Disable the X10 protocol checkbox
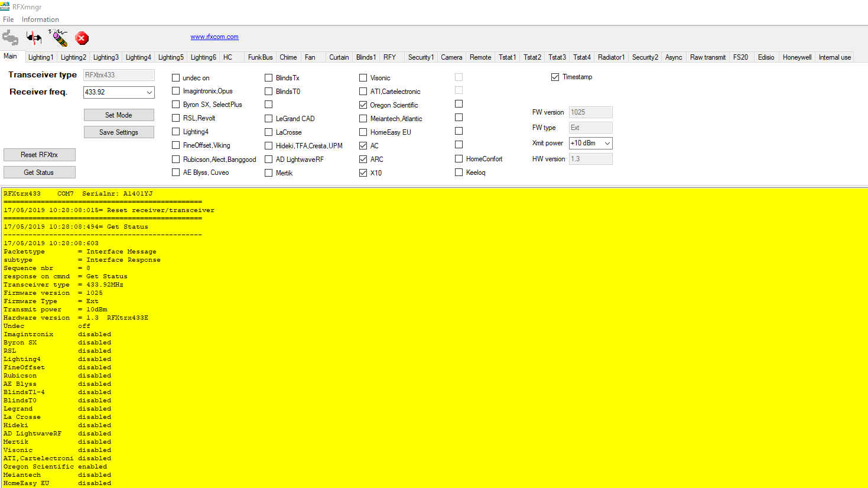Screen dimensions: 868x488 [363, 173]
